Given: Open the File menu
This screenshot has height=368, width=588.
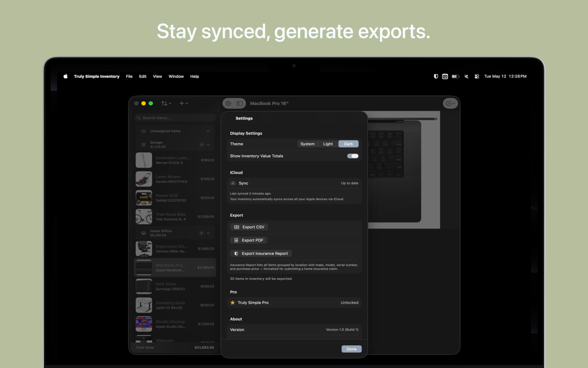Looking at the screenshot, I should pos(129,76).
